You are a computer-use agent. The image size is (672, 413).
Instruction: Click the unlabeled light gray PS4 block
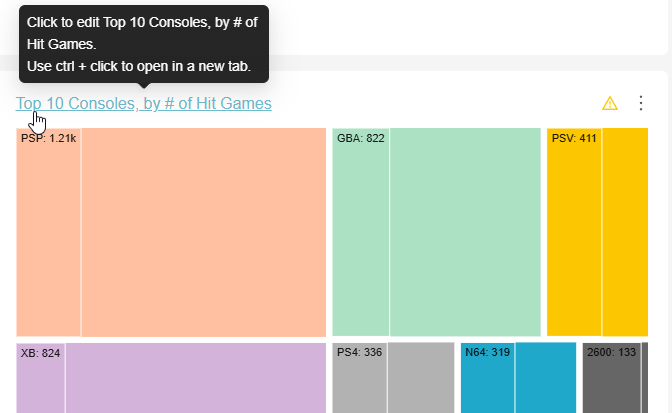421,378
